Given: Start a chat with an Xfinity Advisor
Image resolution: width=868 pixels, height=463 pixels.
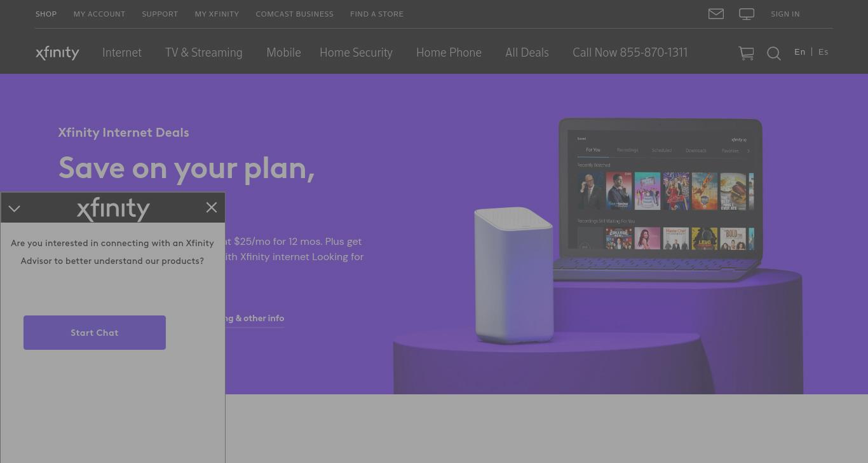Looking at the screenshot, I should pos(95,333).
